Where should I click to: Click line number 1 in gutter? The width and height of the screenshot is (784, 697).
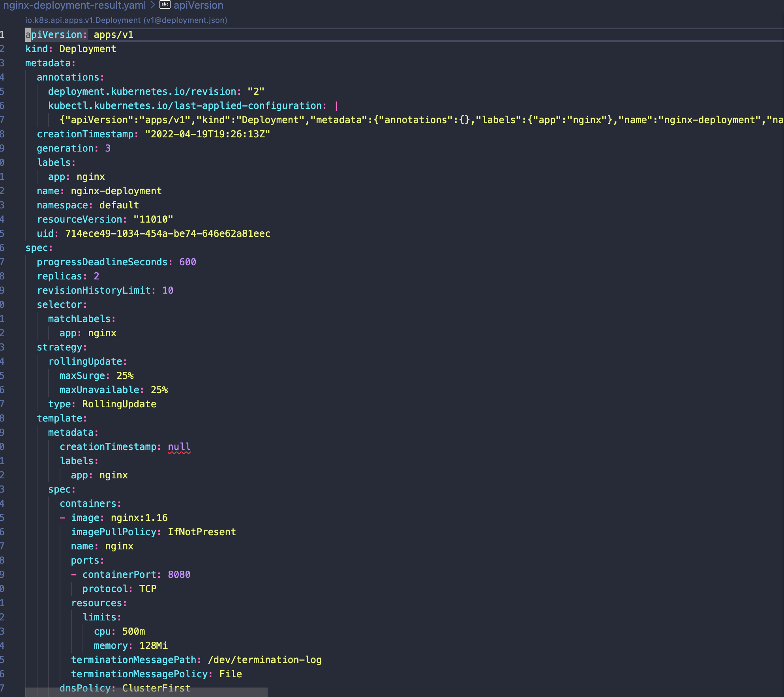tap(2, 35)
